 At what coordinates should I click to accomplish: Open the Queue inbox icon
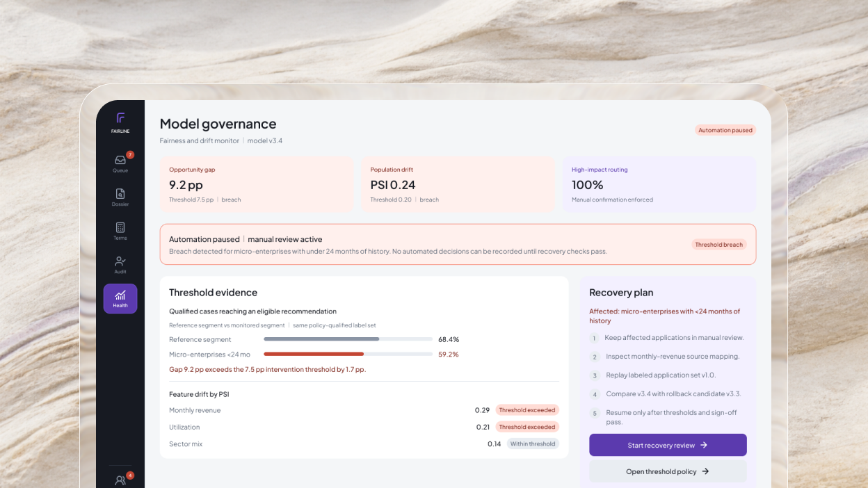[x=120, y=160]
